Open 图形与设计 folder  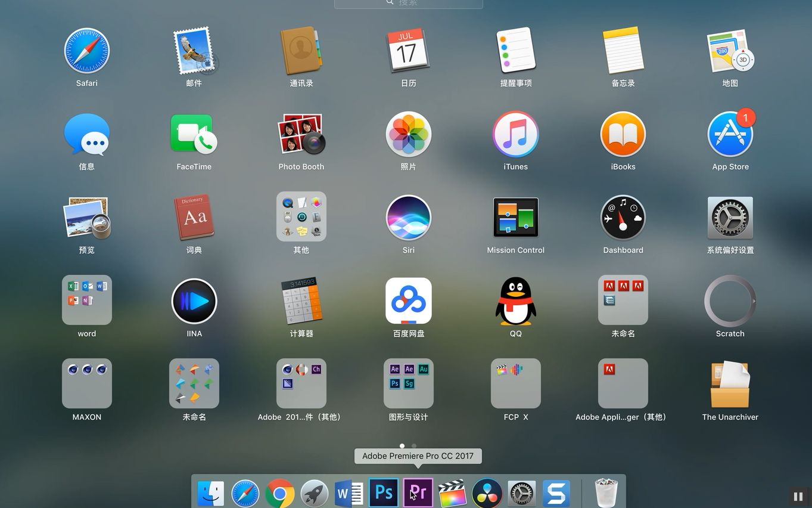pos(409,383)
